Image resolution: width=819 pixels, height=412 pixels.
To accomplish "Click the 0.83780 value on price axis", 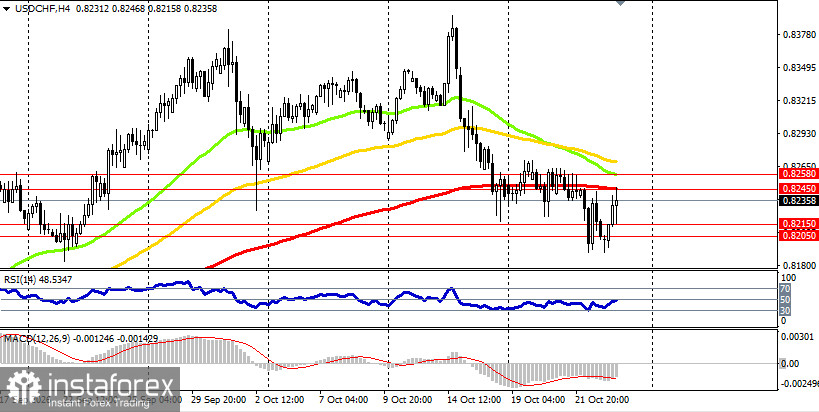I will [798, 35].
